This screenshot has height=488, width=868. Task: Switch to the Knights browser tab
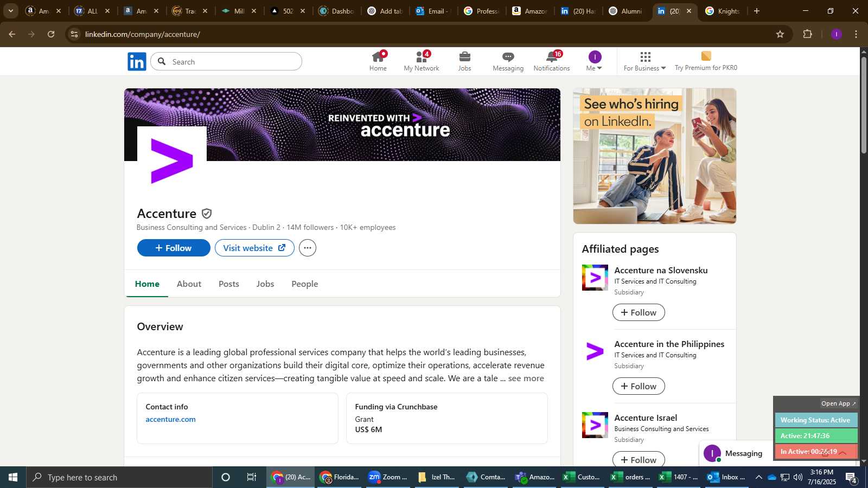(723, 11)
